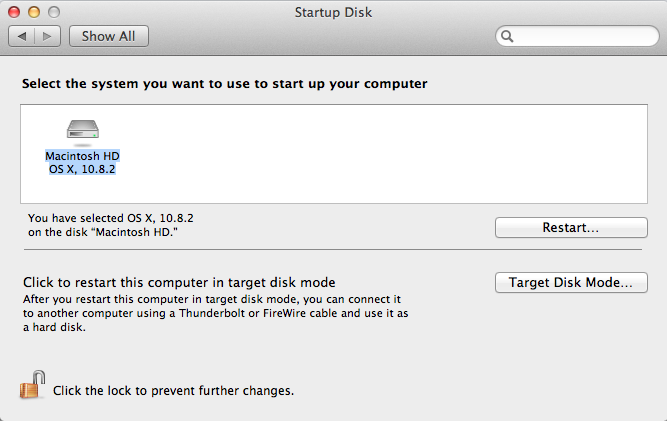Click the Thunderbolt or FireWire description paragraph

tap(215, 313)
